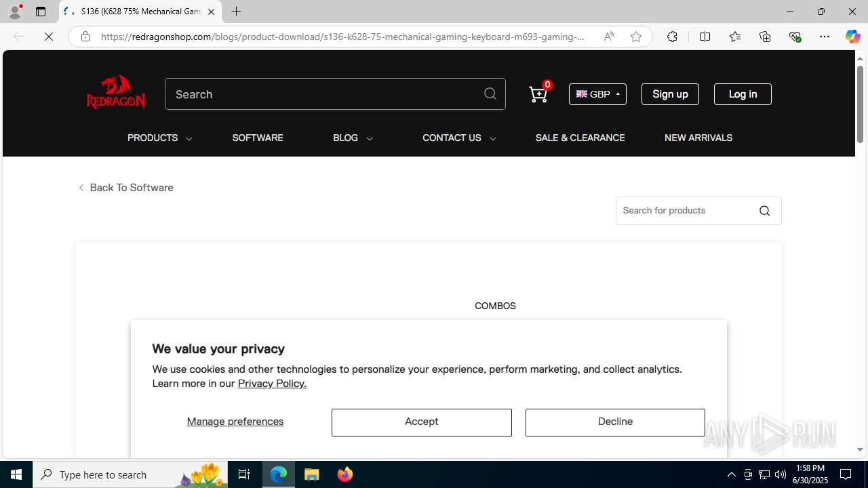Decline the cookies
The width and height of the screenshot is (868, 488).
pyautogui.click(x=615, y=422)
